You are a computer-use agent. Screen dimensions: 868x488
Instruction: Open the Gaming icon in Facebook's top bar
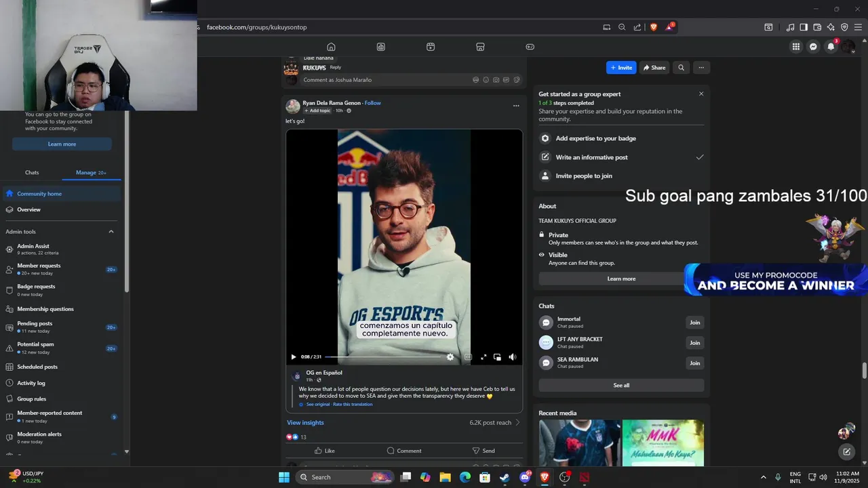click(x=530, y=47)
